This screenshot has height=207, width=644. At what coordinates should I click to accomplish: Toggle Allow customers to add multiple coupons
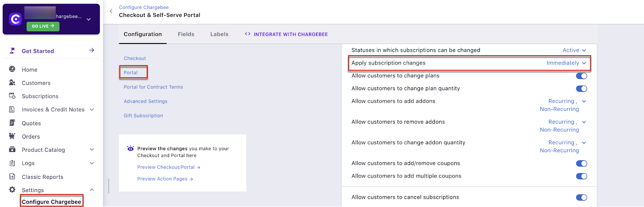pos(582,176)
